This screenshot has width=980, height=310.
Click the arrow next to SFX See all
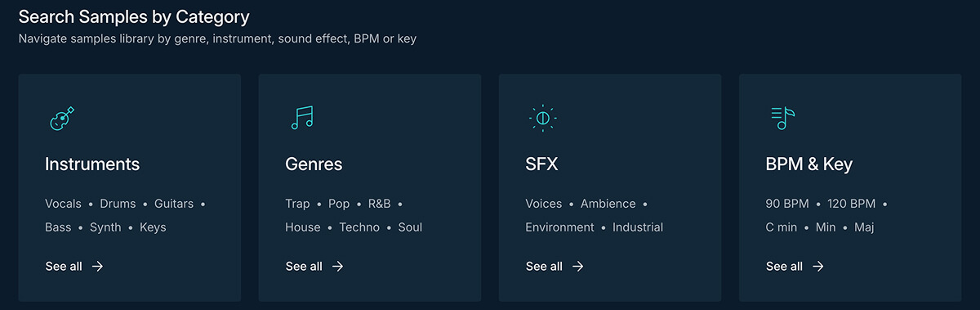pyautogui.click(x=577, y=266)
